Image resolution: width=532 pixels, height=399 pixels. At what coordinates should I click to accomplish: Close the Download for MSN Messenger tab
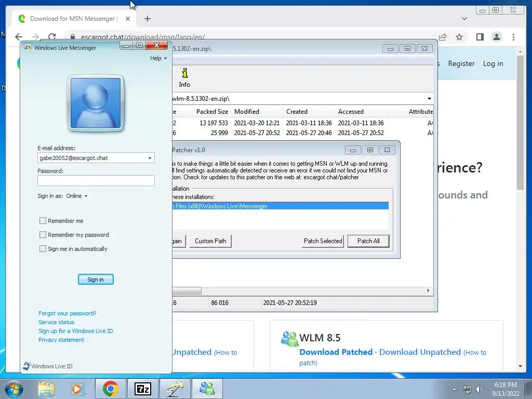(x=128, y=19)
